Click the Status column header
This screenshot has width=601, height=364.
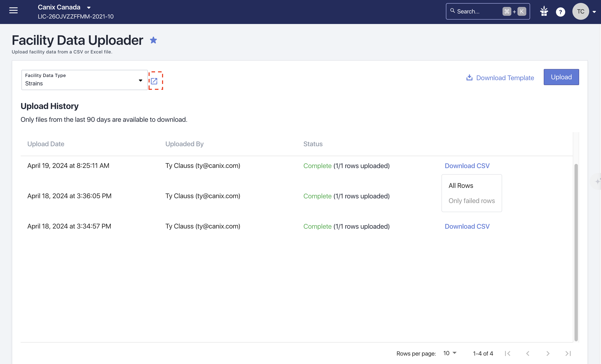click(313, 144)
